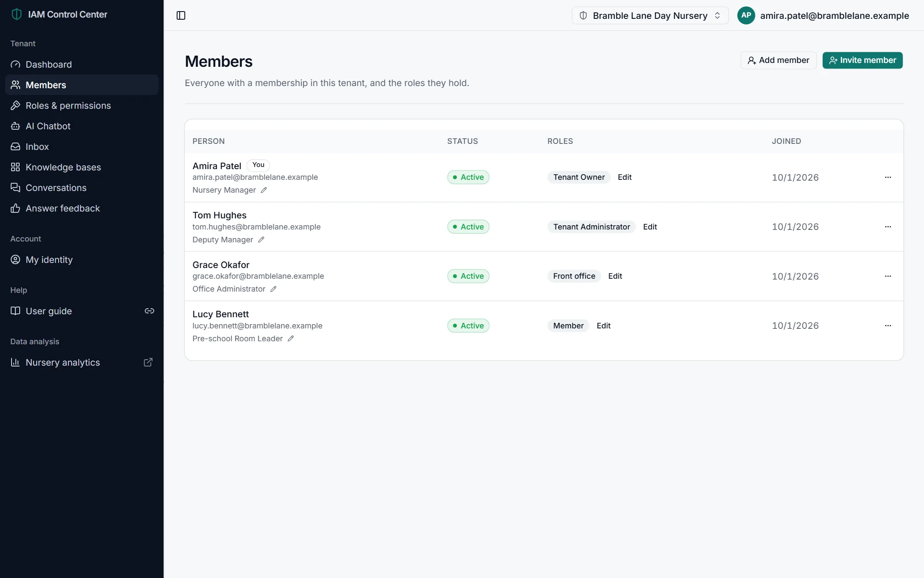The height and width of the screenshot is (578, 924).
Task: Open Knowledge bases section
Action: click(82, 167)
